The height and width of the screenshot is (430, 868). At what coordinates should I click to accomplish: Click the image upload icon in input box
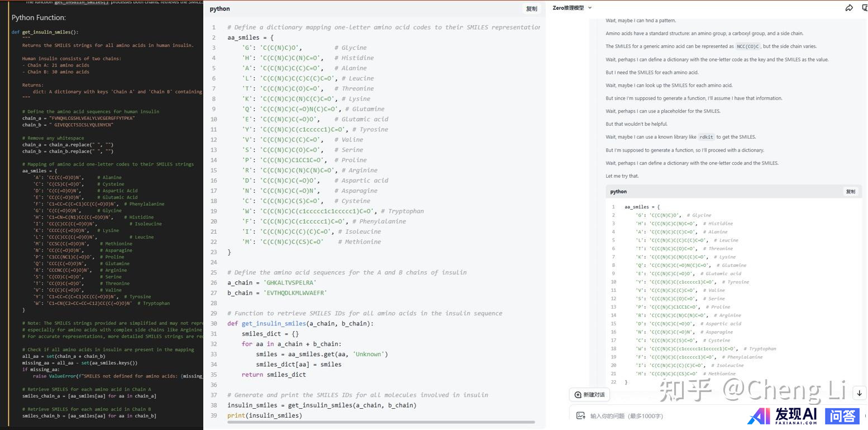[x=580, y=415]
